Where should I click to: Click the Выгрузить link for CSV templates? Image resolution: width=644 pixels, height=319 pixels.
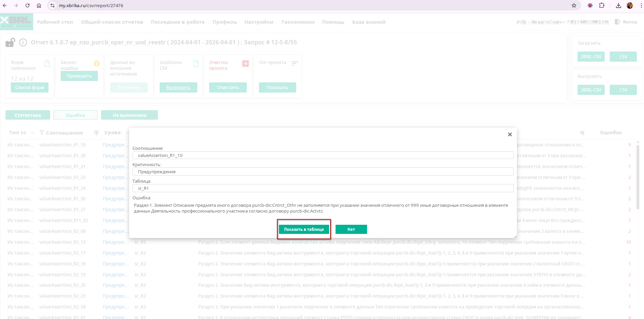178,87
